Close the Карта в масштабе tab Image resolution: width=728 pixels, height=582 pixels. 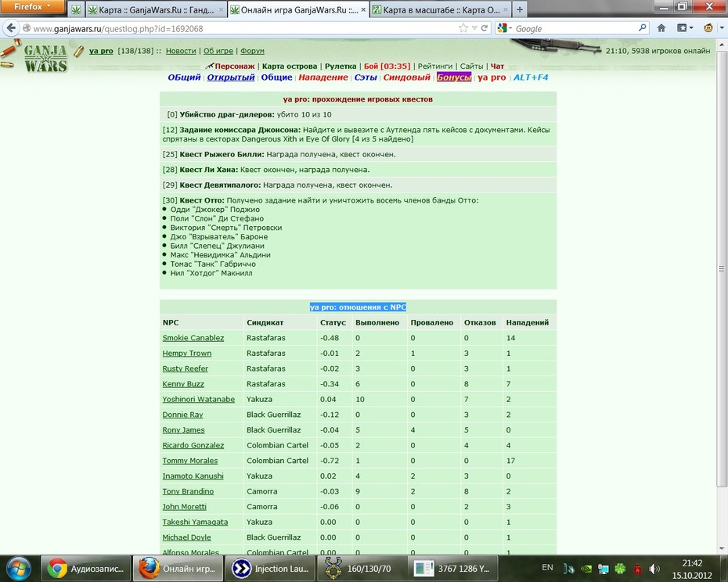pyautogui.click(x=506, y=9)
